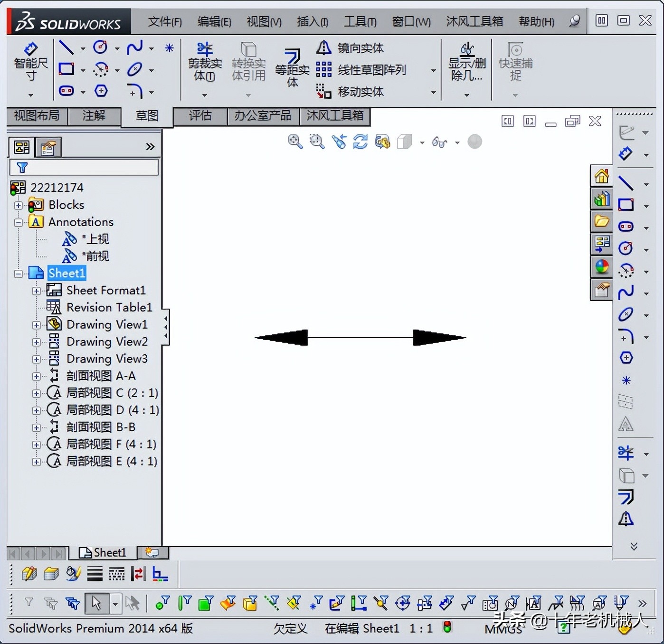Expand the Blocks node in the tree
This screenshot has height=644, width=664.
coord(18,205)
